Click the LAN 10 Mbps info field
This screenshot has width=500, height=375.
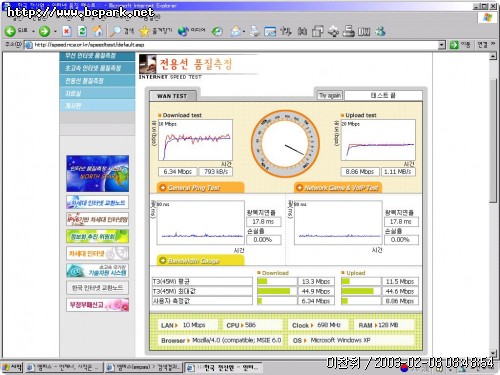(187, 325)
